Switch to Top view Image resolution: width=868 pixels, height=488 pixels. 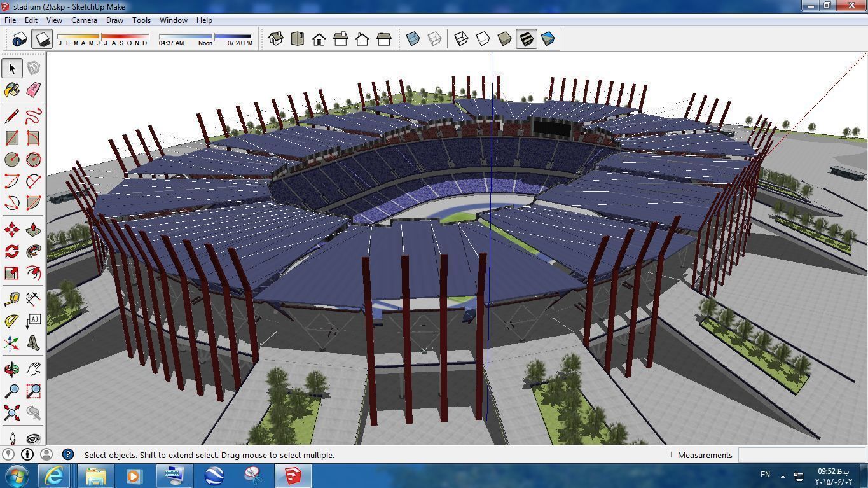click(297, 39)
